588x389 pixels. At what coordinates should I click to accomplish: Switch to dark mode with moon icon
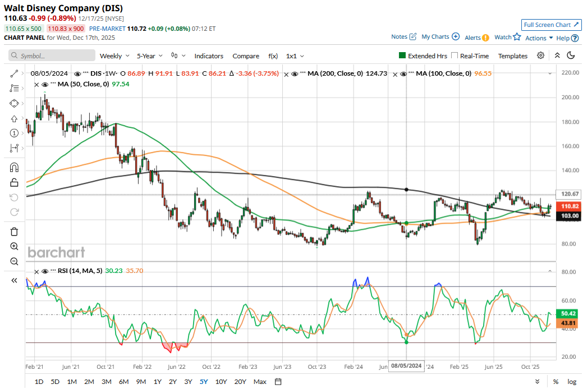(571, 55)
